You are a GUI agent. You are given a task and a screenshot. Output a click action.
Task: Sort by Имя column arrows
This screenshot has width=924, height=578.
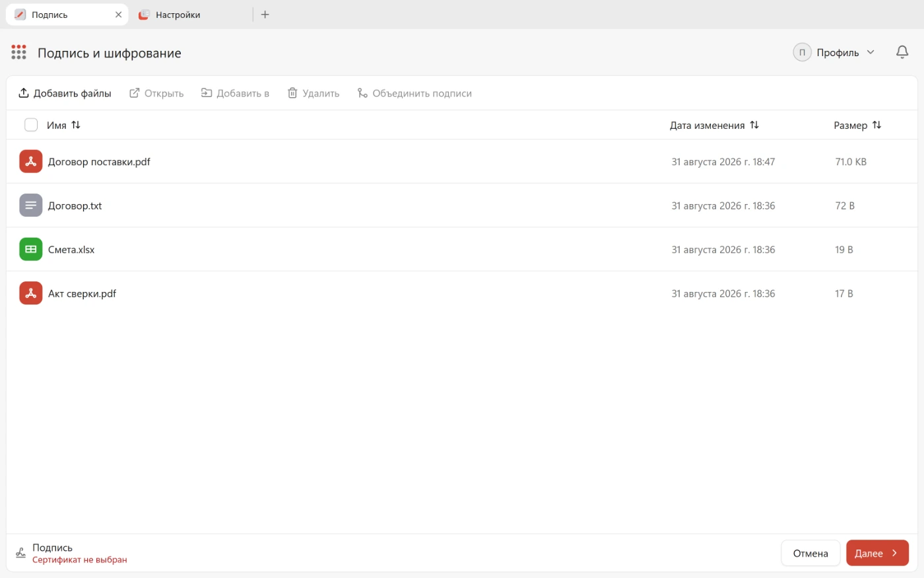tap(76, 125)
